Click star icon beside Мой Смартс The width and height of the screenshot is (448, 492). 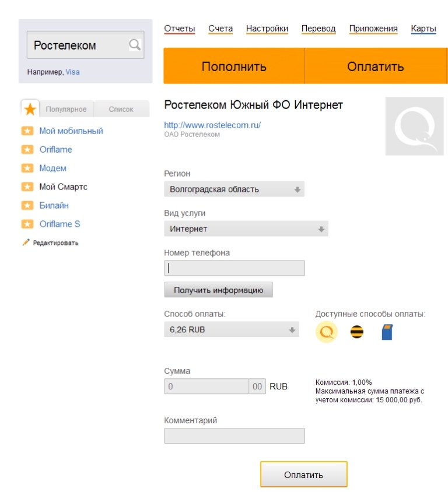click(27, 187)
